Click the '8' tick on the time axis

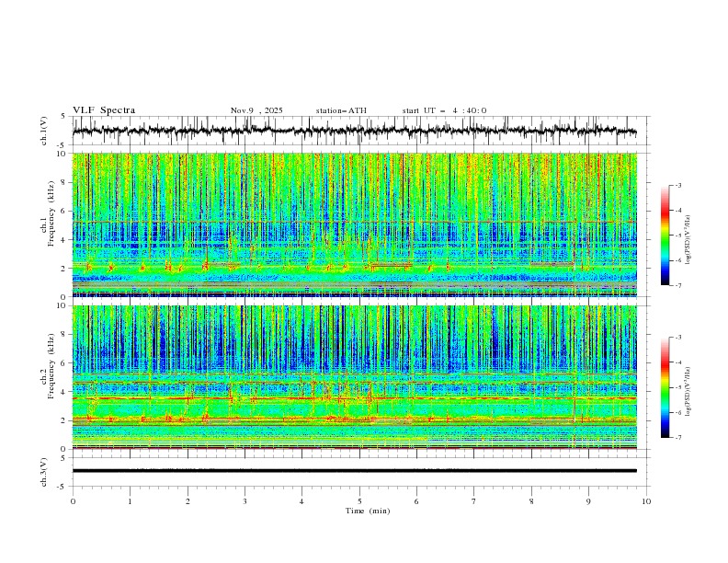coord(531,501)
